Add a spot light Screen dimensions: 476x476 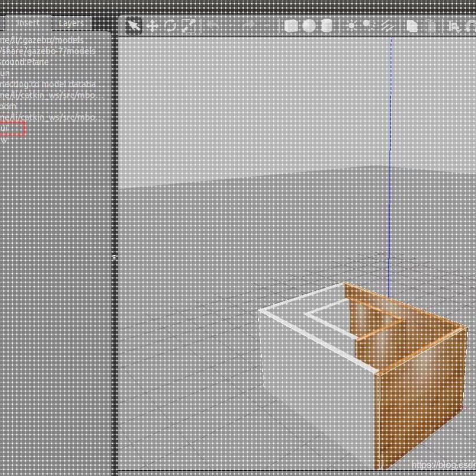(x=368, y=25)
